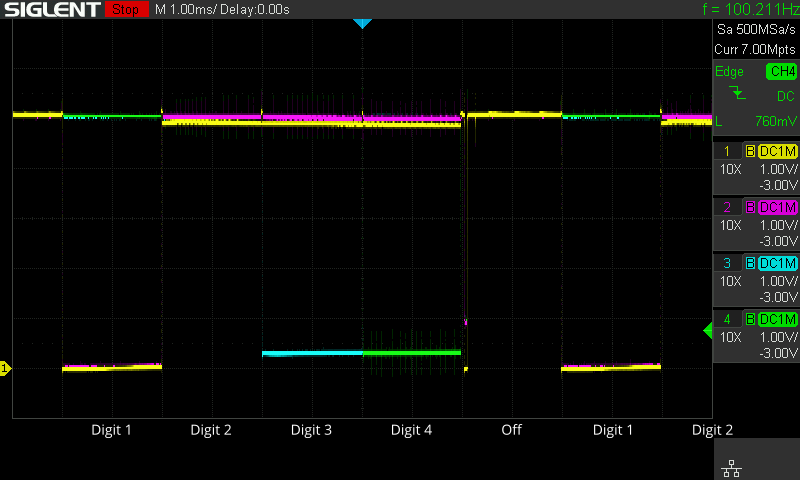Open the channel 4 green number box
This screenshot has width=800, height=480.
(x=727, y=319)
